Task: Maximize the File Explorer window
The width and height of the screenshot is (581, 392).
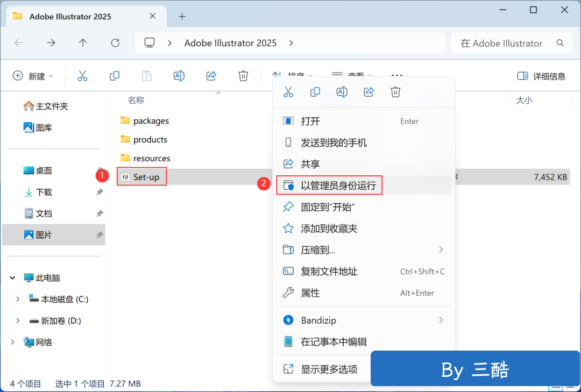Action: coord(533,10)
